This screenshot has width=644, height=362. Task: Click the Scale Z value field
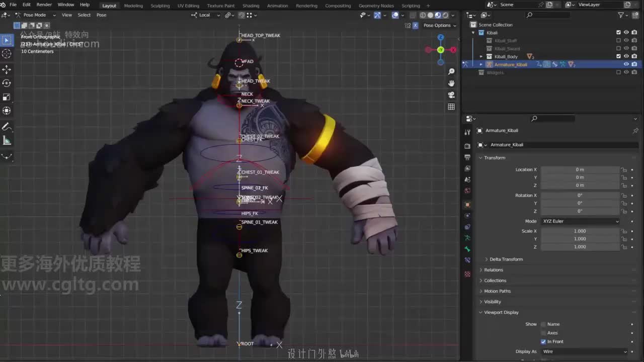[x=580, y=247]
